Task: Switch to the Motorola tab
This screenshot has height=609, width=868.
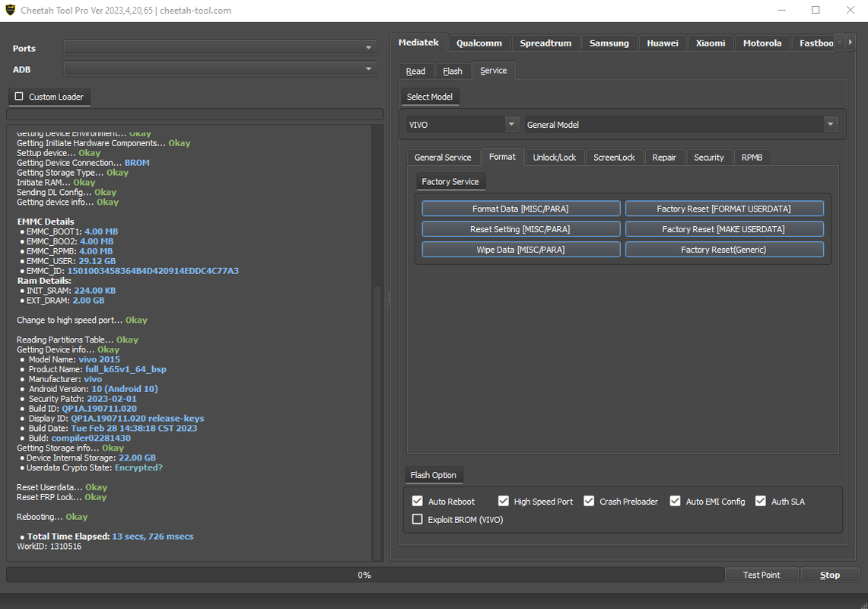Action: [761, 43]
